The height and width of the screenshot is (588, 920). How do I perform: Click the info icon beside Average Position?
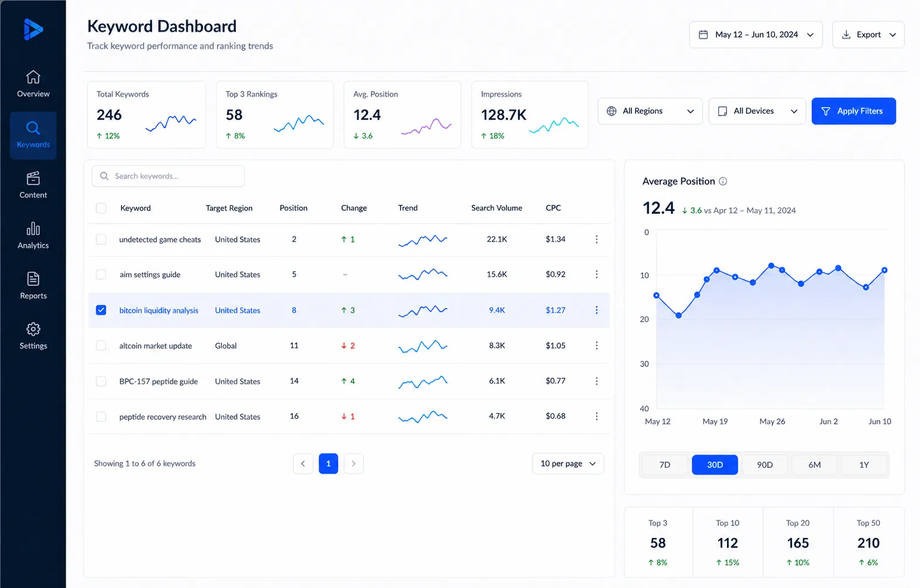tap(723, 181)
